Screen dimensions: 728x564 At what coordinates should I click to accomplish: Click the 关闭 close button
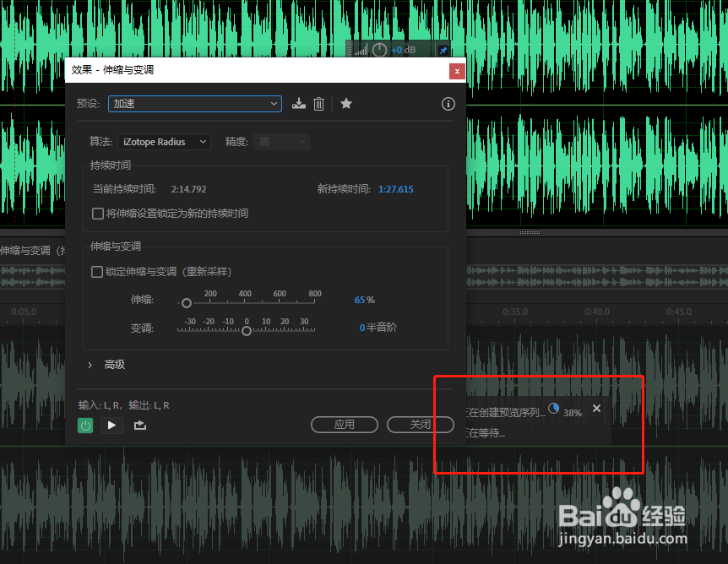click(421, 425)
